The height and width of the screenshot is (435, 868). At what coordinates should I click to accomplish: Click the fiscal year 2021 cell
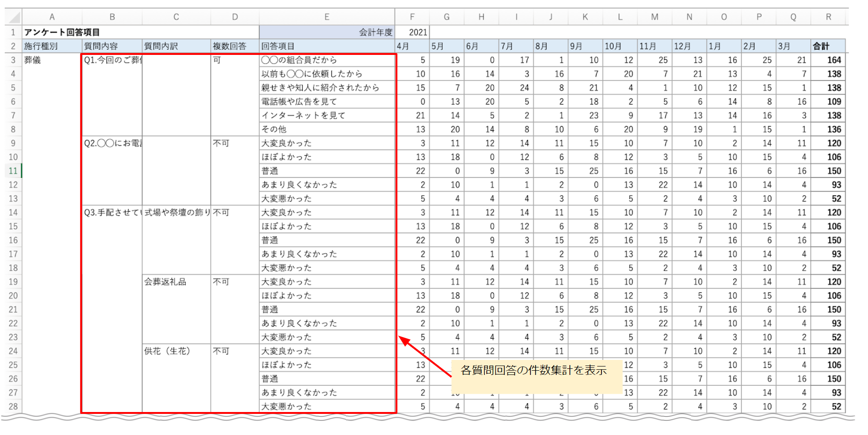click(x=412, y=32)
